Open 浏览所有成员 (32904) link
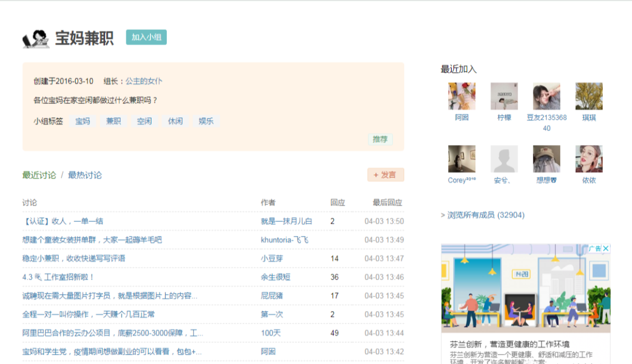This screenshot has height=364, width=632. pyautogui.click(x=486, y=215)
